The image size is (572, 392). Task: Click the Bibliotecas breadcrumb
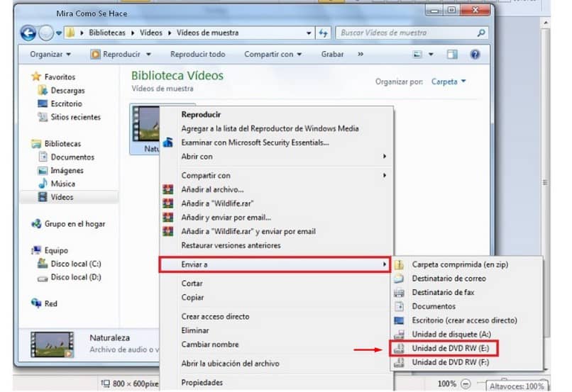pos(107,33)
